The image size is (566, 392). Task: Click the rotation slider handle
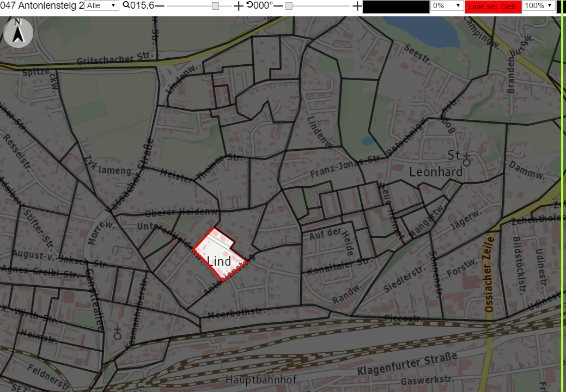click(289, 6)
